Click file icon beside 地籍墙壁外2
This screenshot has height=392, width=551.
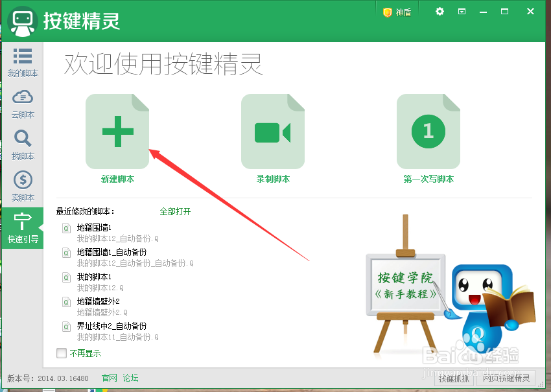click(66, 302)
